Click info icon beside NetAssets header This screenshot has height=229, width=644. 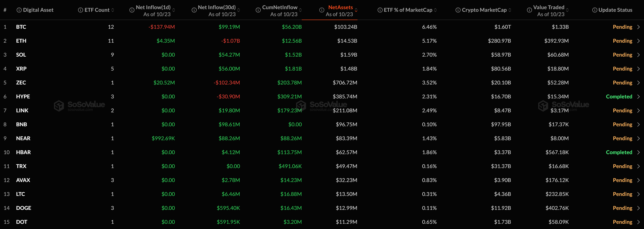322,10
